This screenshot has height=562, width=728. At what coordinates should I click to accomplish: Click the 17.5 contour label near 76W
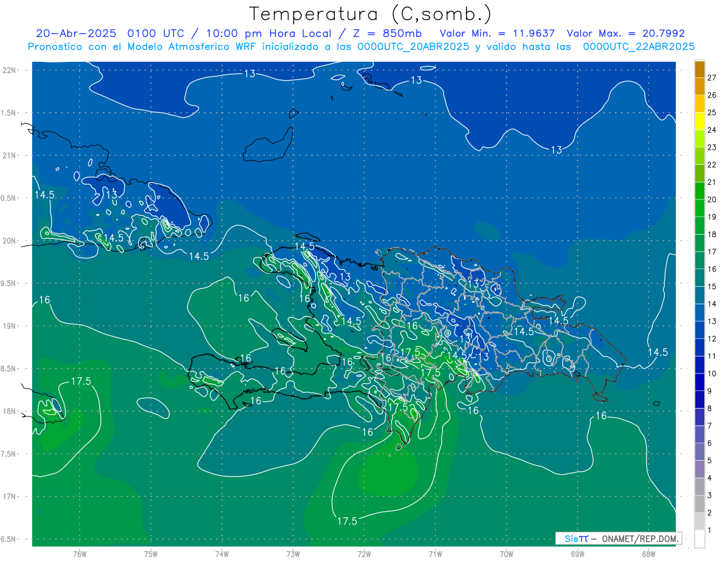(81, 381)
